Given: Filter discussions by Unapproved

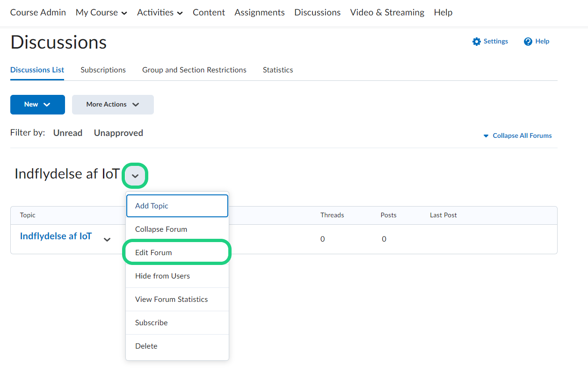Looking at the screenshot, I should [x=118, y=133].
